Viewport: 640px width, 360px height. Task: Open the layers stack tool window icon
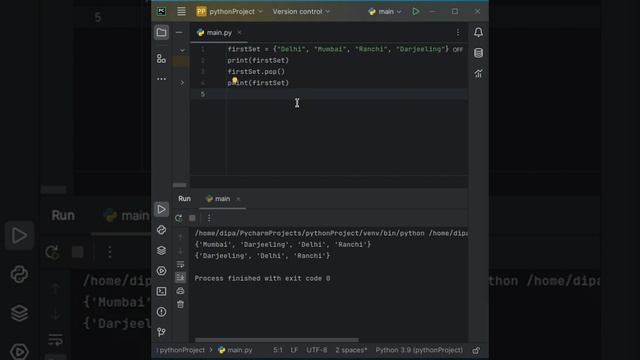(x=161, y=250)
